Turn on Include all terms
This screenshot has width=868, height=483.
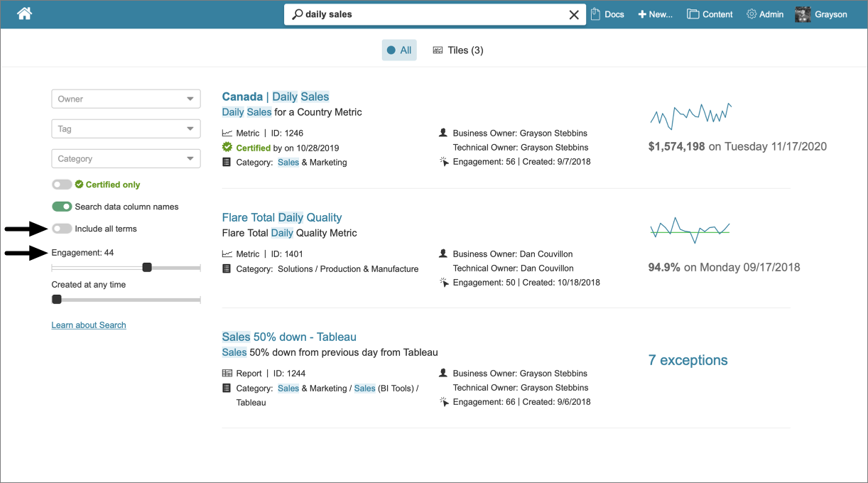pos(62,229)
